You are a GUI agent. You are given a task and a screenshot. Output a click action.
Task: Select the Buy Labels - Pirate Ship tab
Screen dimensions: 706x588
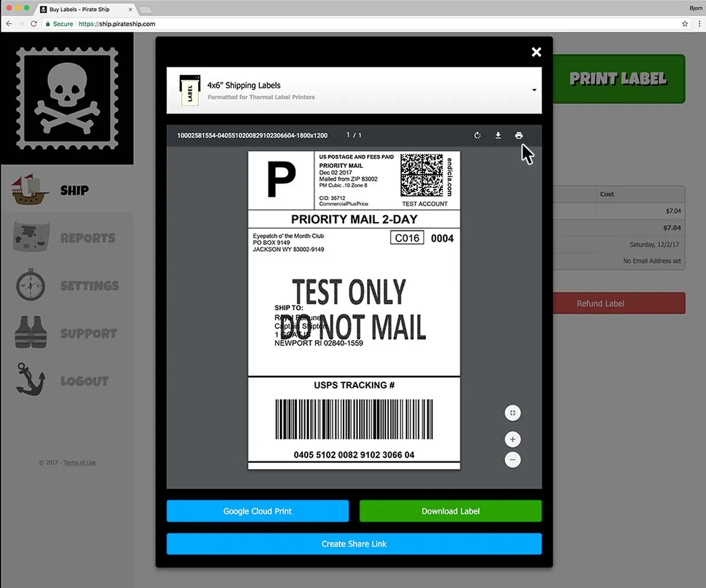tap(87, 10)
